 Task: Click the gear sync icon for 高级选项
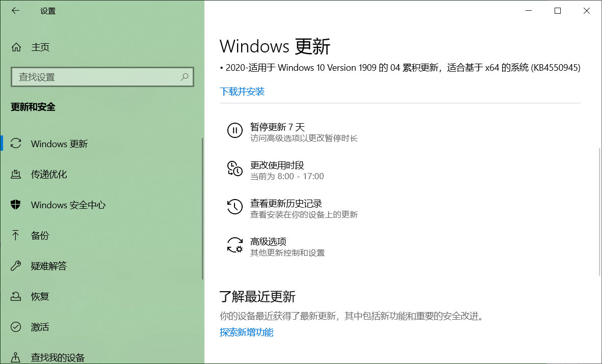(x=234, y=245)
